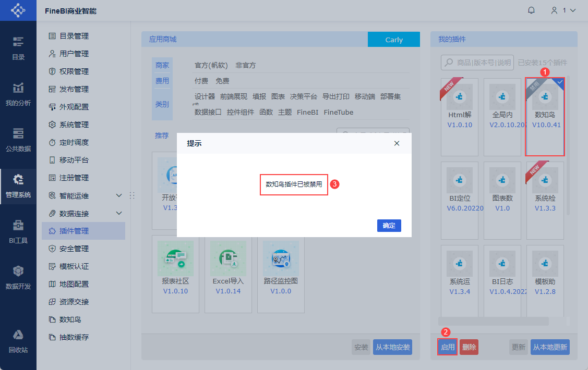Open 目录管理 menu item
Screen dimensions: 588x370
click(83, 36)
